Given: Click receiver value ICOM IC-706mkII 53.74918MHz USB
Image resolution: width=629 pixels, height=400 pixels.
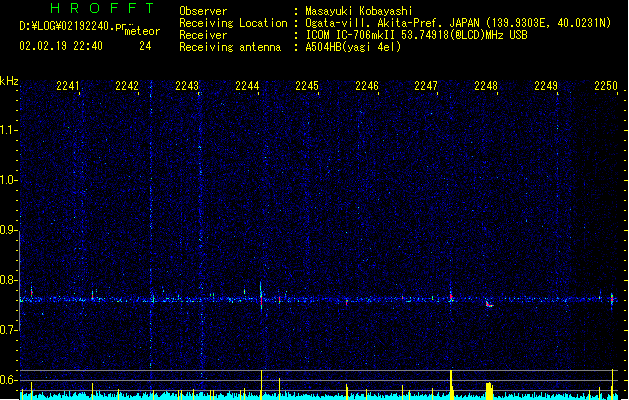Looking at the screenshot, I should click(416, 35).
